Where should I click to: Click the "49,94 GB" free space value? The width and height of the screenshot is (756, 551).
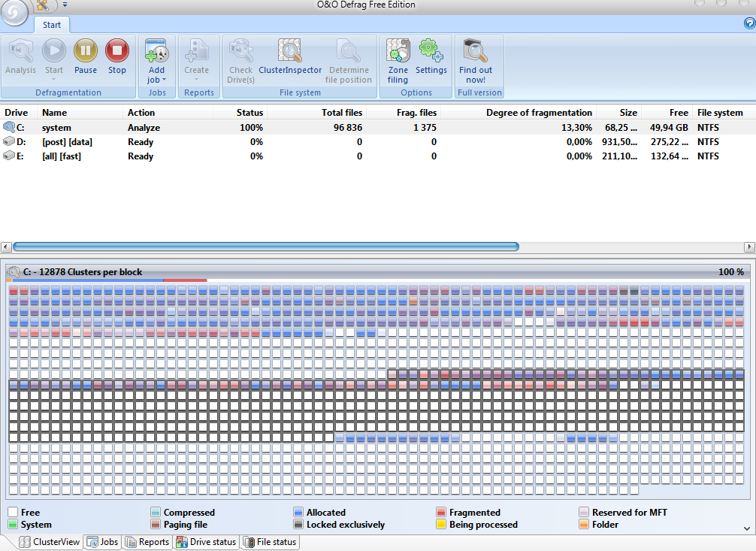[x=669, y=127]
